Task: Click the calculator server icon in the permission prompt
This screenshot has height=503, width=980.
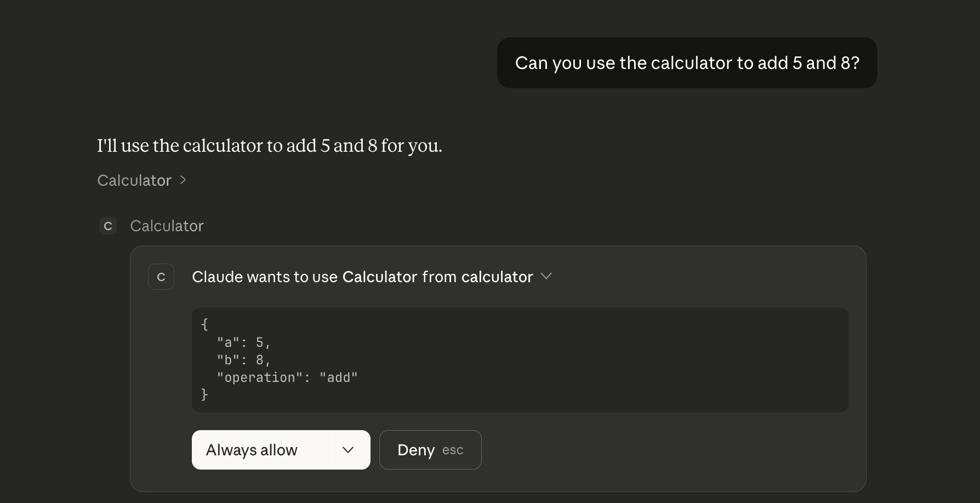Action: (161, 277)
